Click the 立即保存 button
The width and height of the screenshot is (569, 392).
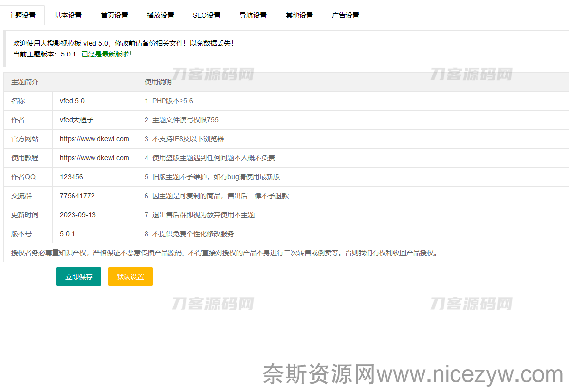[x=79, y=277]
